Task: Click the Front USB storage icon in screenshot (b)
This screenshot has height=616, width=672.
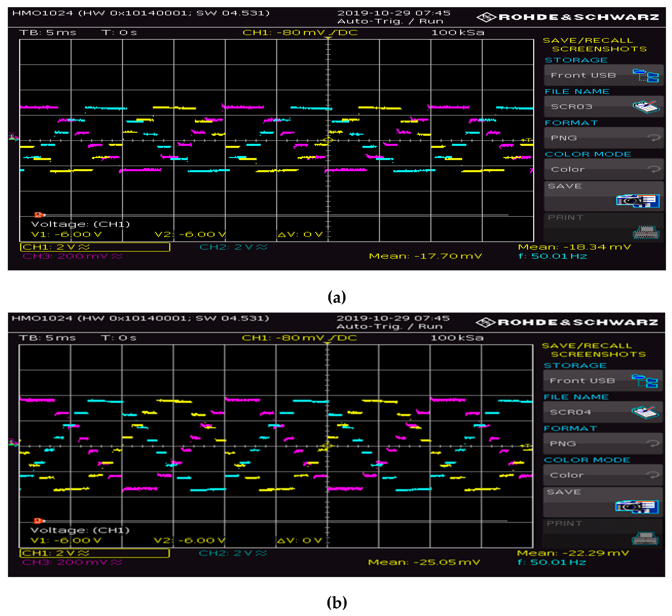Action: tap(645, 381)
